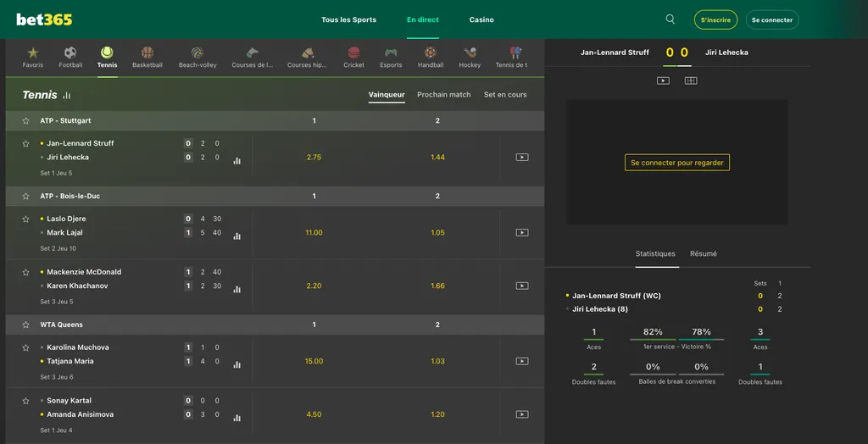Click the bet365 logo
Image resolution: width=868 pixels, height=444 pixels.
pyautogui.click(x=44, y=19)
